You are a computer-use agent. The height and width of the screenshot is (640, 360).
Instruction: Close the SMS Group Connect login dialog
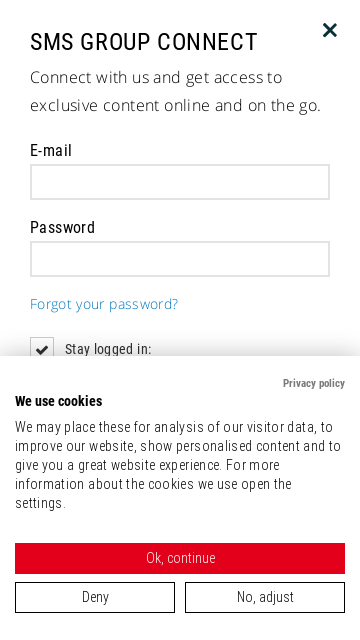point(329,30)
